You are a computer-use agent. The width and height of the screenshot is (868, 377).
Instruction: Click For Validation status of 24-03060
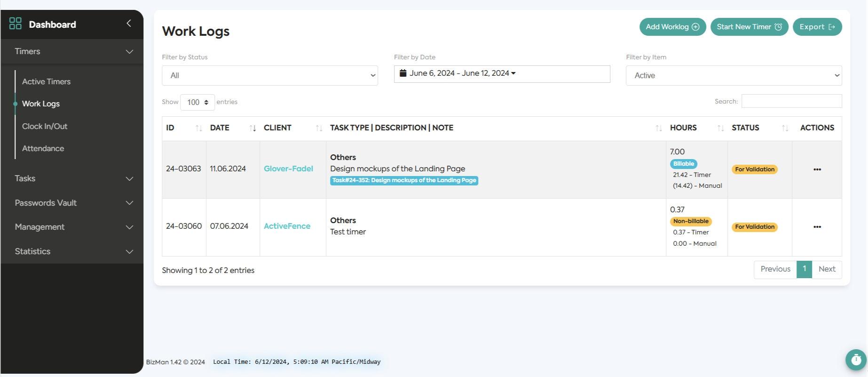tap(755, 227)
